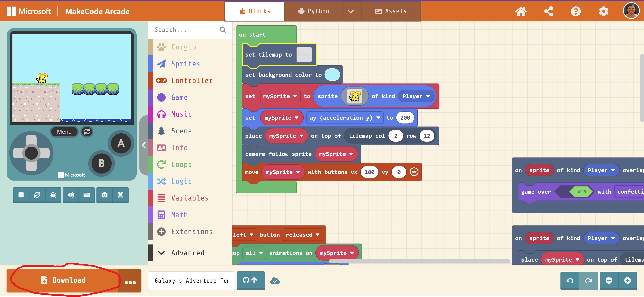Collapse the simulator panel
644x297 pixels.
coord(144,145)
